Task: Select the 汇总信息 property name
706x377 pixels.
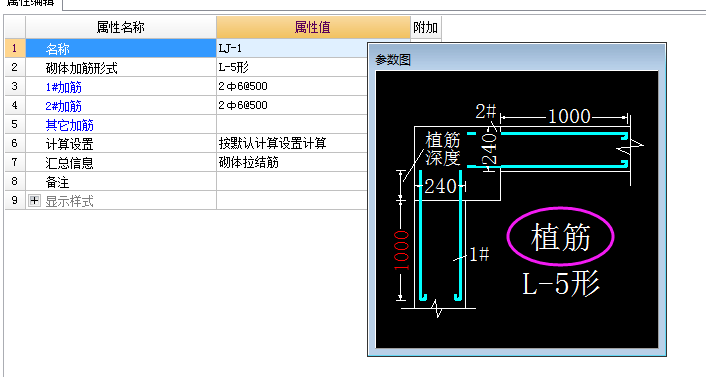Action: pos(69,163)
